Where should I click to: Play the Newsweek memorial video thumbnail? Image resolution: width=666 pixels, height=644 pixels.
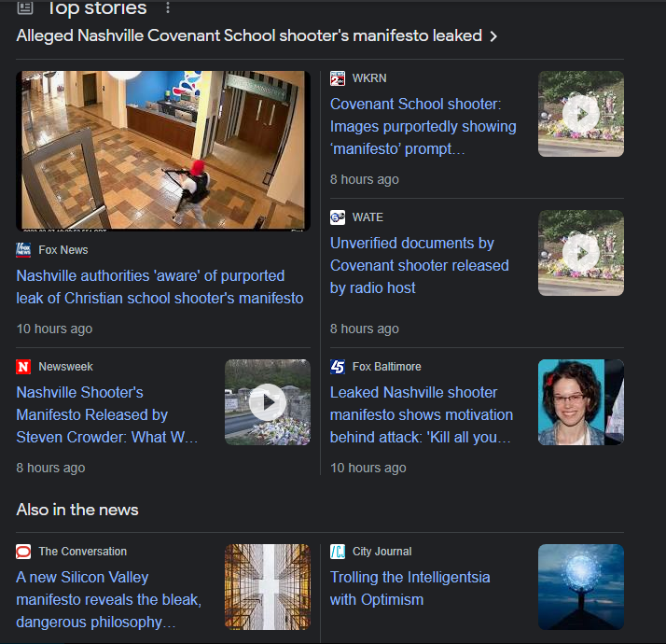pyautogui.click(x=268, y=402)
